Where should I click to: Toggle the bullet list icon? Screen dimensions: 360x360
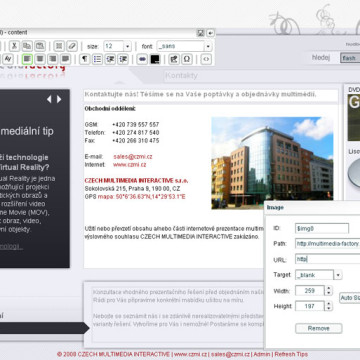coord(97,59)
